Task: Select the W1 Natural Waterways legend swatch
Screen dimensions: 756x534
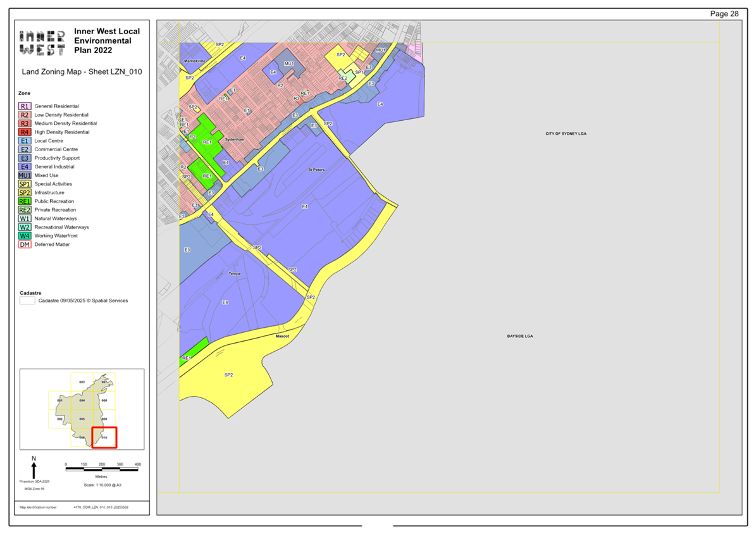Action: pos(25,219)
